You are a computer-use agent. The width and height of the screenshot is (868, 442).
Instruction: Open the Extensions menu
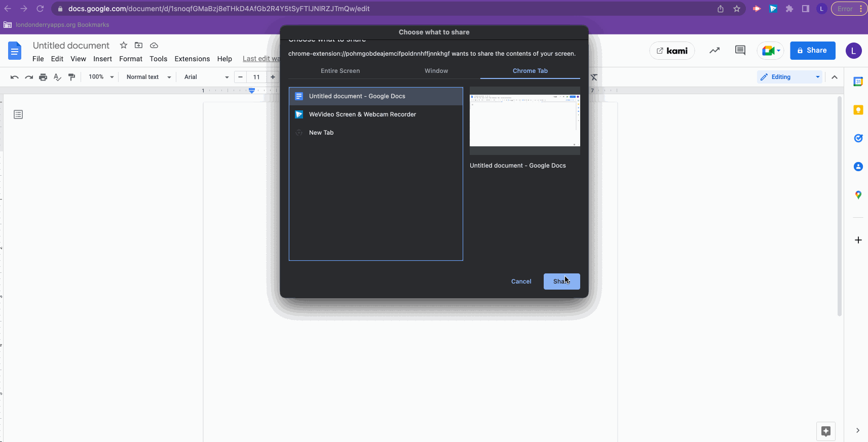192,59
